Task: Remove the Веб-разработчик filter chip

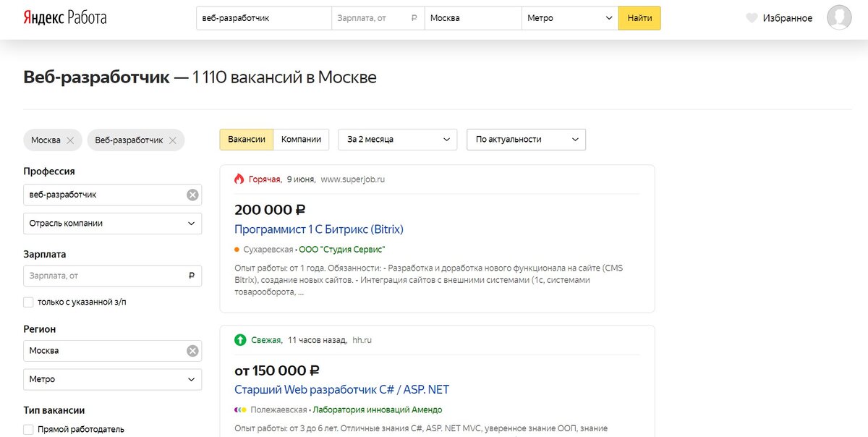Action: tap(173, 140)
